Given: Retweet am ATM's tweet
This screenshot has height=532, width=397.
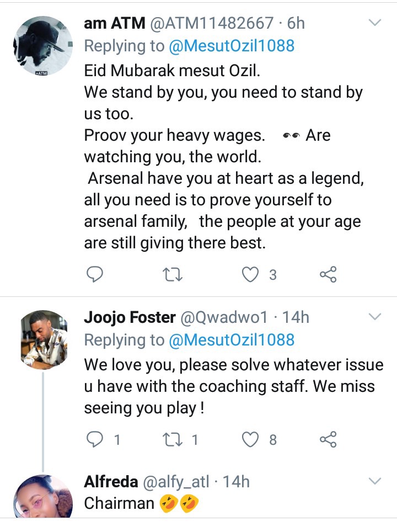Looking at the screenshot, I should click(x=173, y=274).
